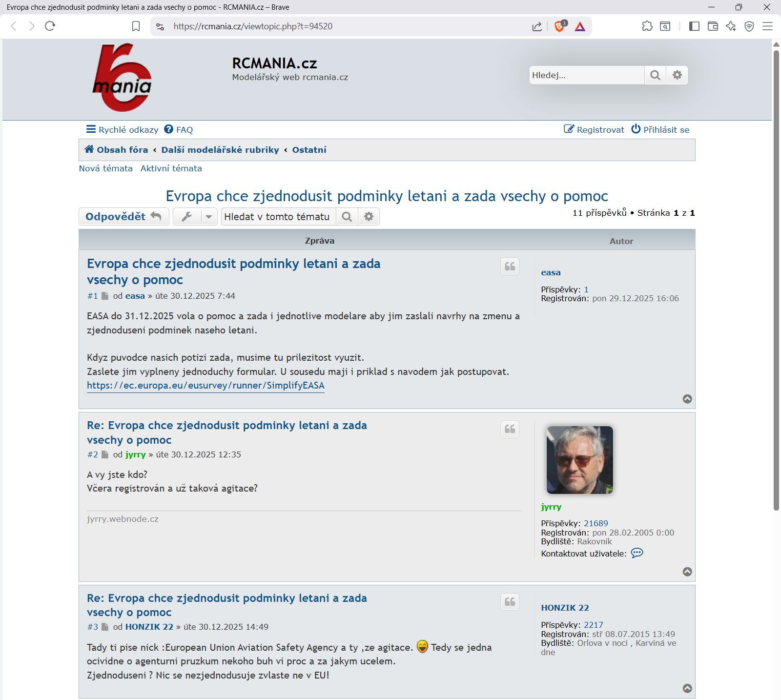Click the topic search magnifier icon
This screenshot has width=781, height=700.
click(347, 217)
